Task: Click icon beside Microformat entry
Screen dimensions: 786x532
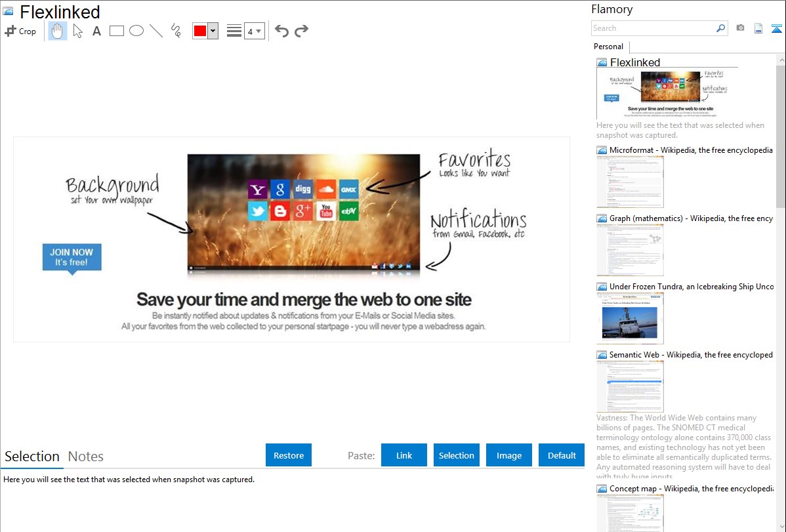Action: pyautogui.click(x=602, y=150)
